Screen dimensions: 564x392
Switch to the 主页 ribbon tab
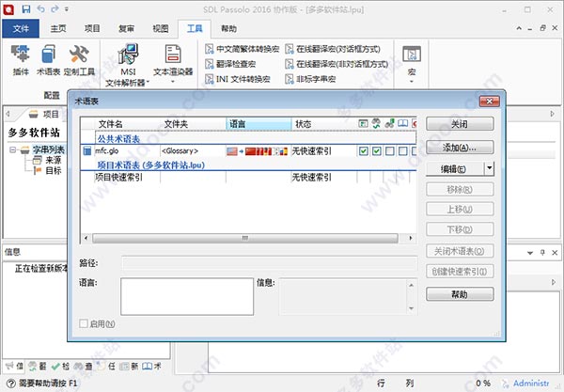tap(58, 28)
